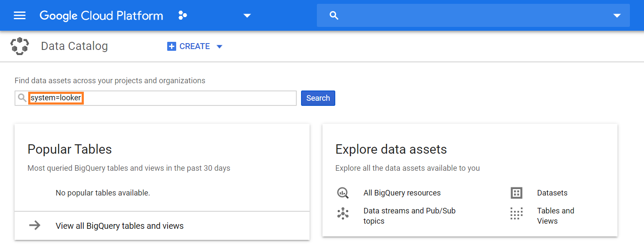Open the Tables and Views link
Viewport: 644px width, 248px height.
[x=555, y=216]
